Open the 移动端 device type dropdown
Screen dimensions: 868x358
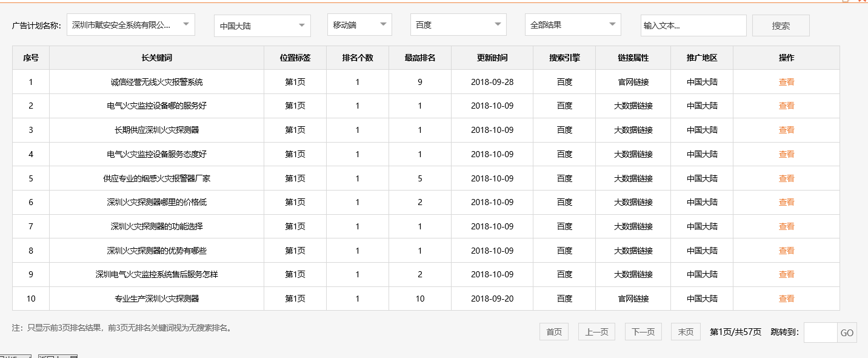(359, 24)
